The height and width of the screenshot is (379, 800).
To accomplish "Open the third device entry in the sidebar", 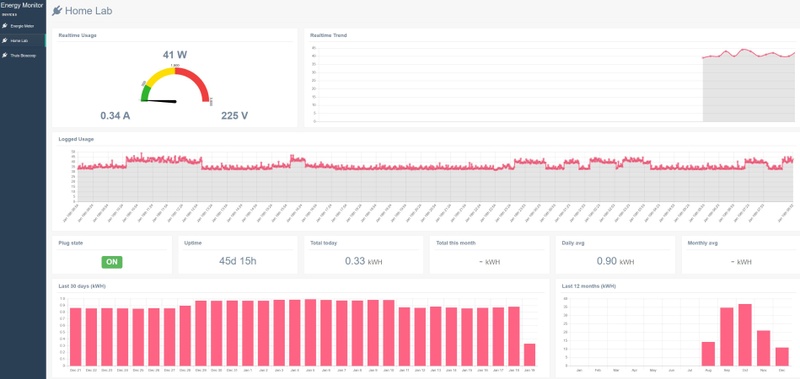I will coord(22,55).
